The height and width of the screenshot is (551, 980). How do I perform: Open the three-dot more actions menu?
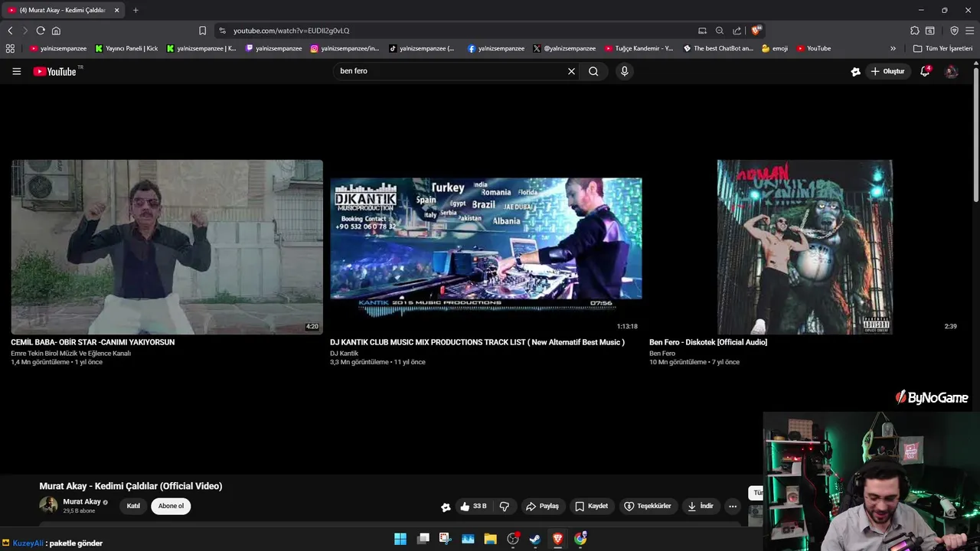coord(733,506)
